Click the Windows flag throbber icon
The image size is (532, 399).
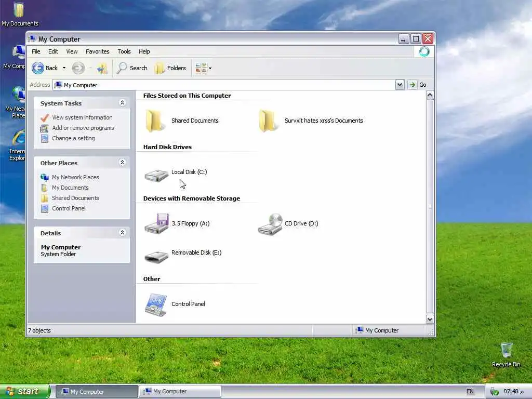coord(424,51)
